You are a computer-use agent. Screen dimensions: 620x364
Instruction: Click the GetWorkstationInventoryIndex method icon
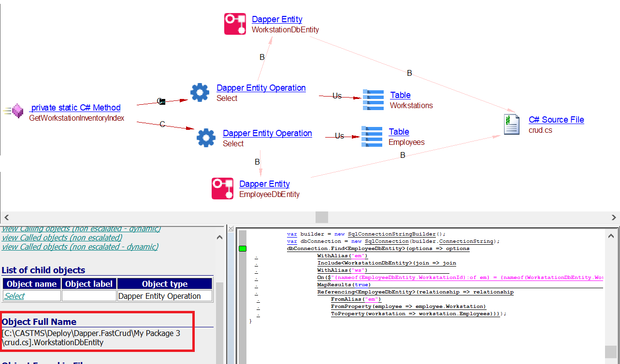click(x=17, y=111)
